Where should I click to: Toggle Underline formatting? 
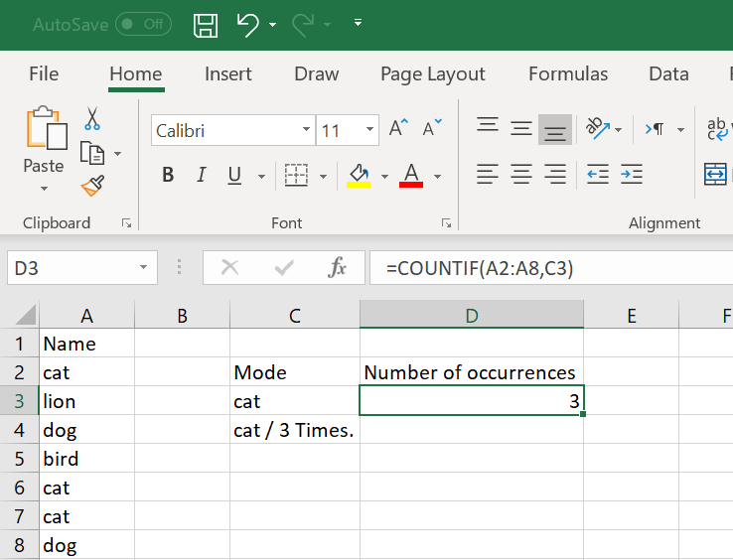(234, 176)
